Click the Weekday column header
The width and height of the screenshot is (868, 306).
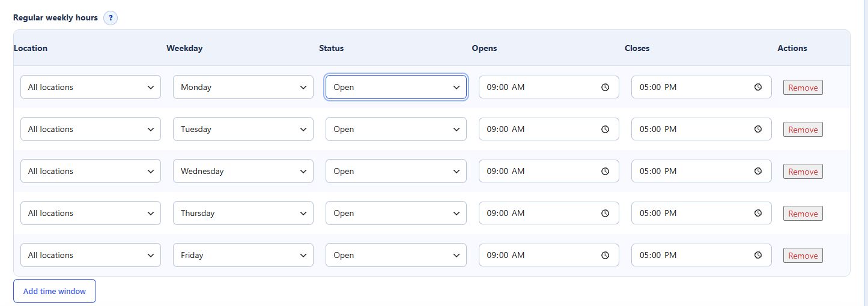click(x=184, y=48)
